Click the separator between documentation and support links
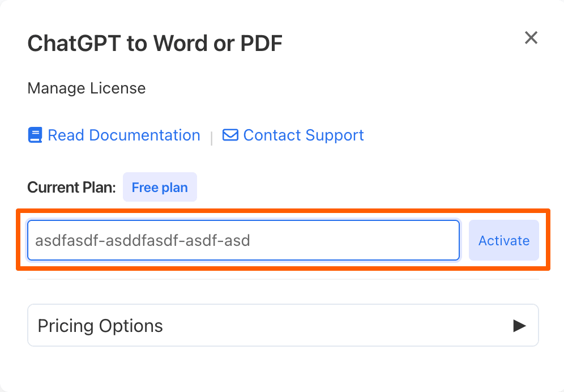Screen dimensions: 564x392 coord(212,138)
